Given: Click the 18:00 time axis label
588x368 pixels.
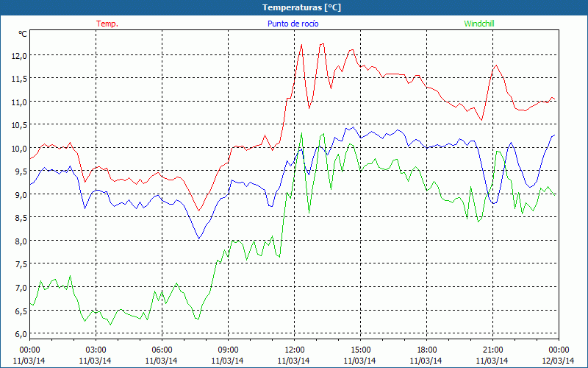Looking at the screenshot, I should click(x=426, y=350).
